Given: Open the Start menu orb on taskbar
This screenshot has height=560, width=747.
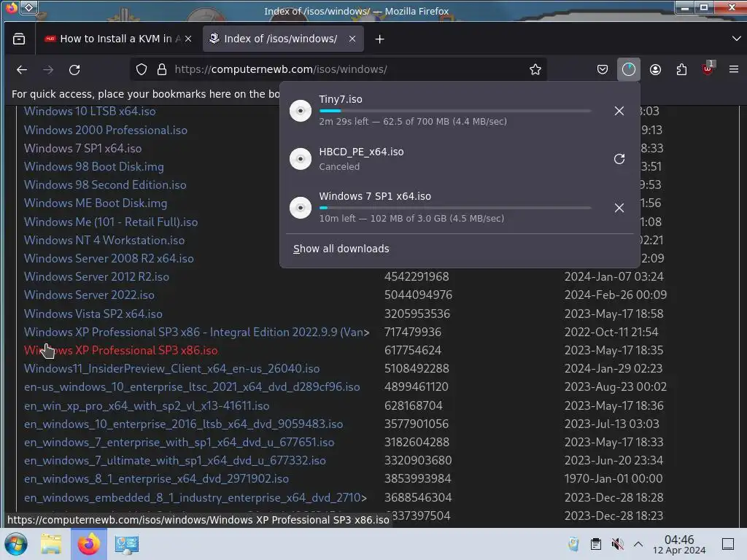Looking at the screenshot, I should pos(16,544).
